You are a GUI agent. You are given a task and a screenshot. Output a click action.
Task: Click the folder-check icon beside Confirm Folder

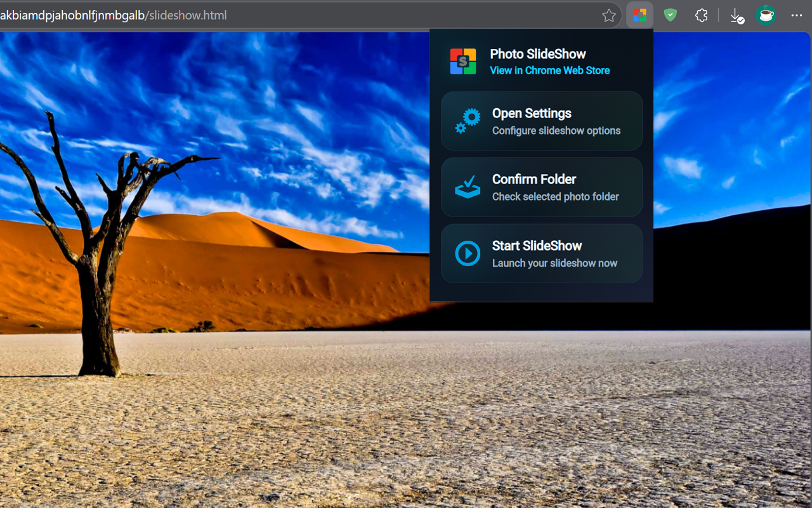tap(468, 187)
